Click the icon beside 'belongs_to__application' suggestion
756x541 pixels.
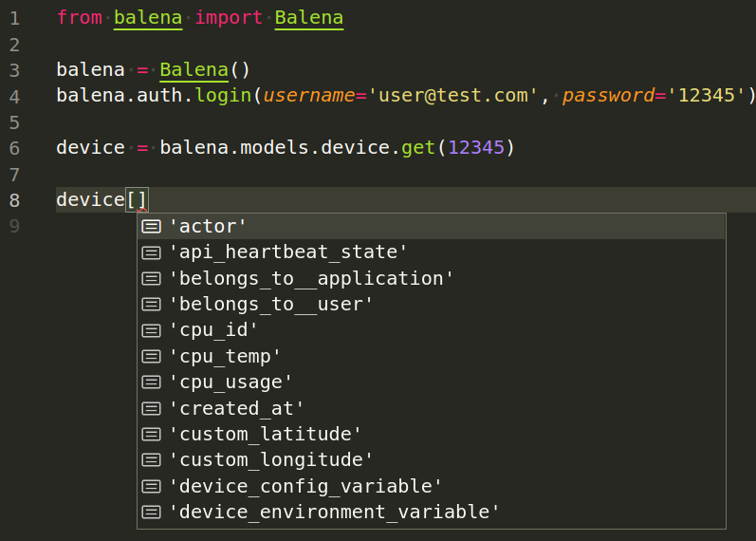coord(151,279)
